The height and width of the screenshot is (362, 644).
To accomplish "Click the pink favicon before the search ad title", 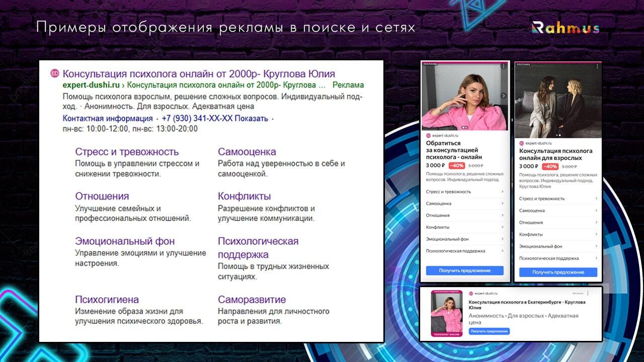I will (x=55, y=74).
